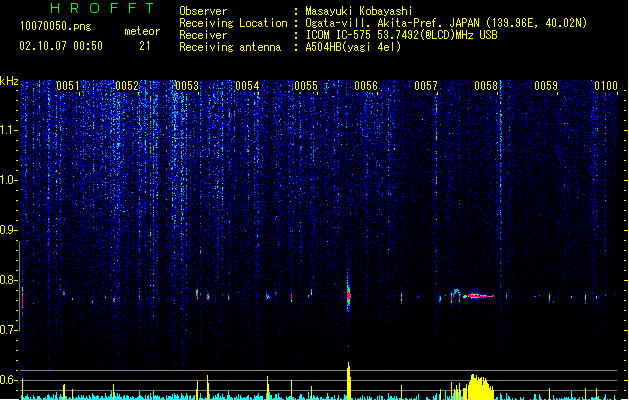Image resolution: width=629 pixels, height=400 pixels.
Task: Click the 0051 time marker
Action: (x=68, y=86)
